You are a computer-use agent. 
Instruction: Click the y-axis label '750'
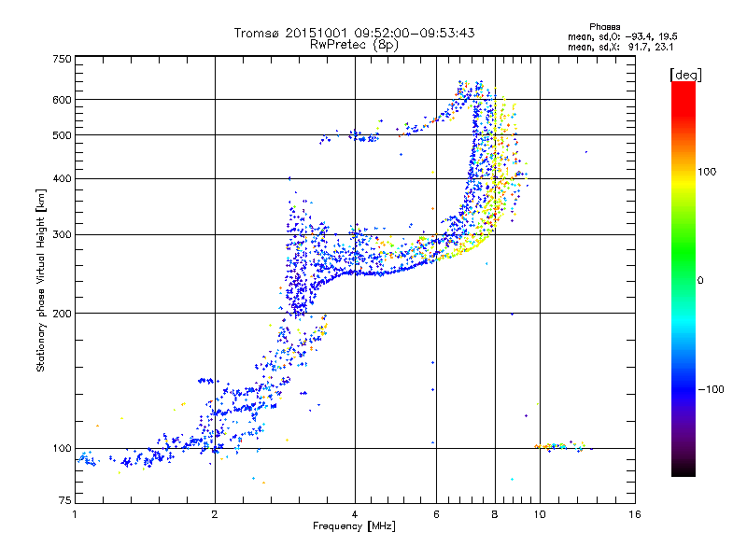[63, 59]
